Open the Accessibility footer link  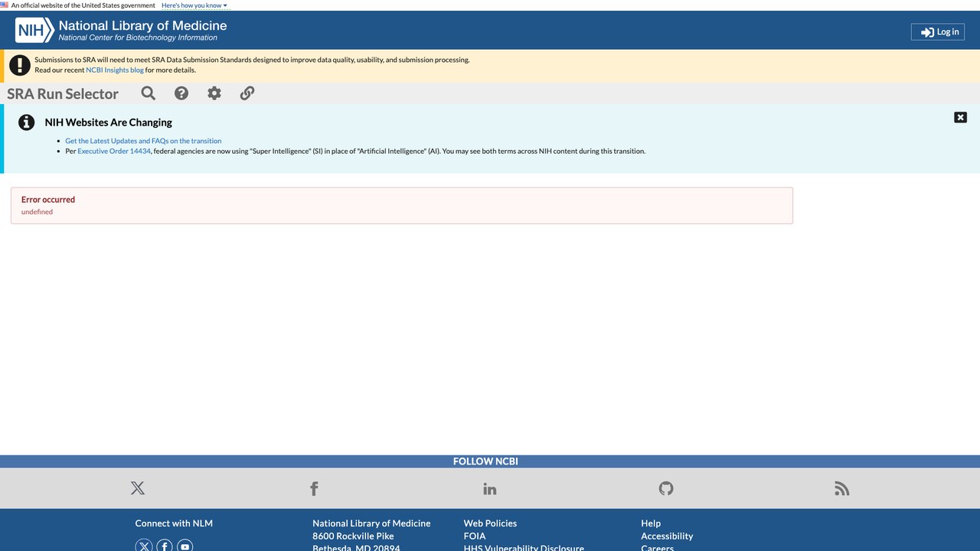(667, 536)
